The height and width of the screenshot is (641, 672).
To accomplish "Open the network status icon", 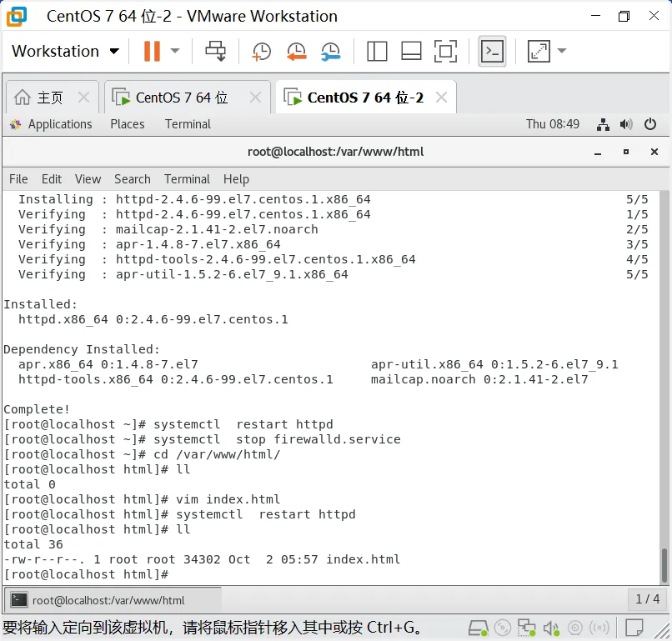I will pyautogui.click(x=603, y=125).
